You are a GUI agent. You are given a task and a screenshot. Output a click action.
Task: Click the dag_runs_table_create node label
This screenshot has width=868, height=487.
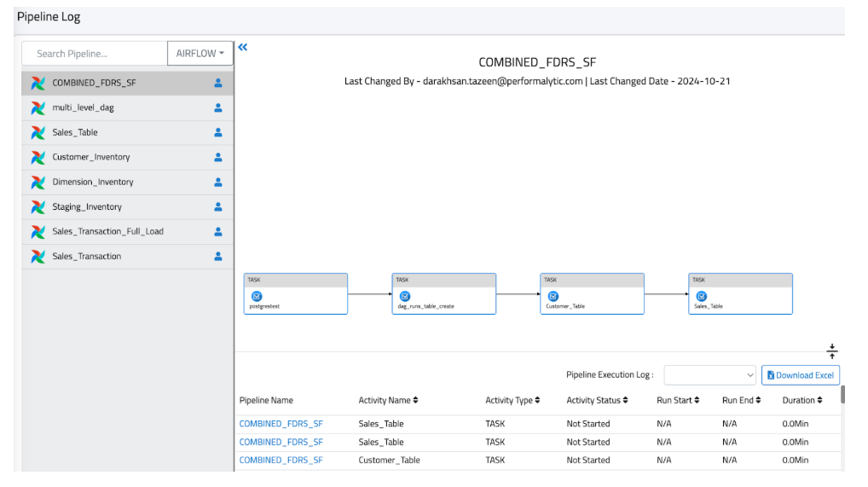[x=425, y=306]
